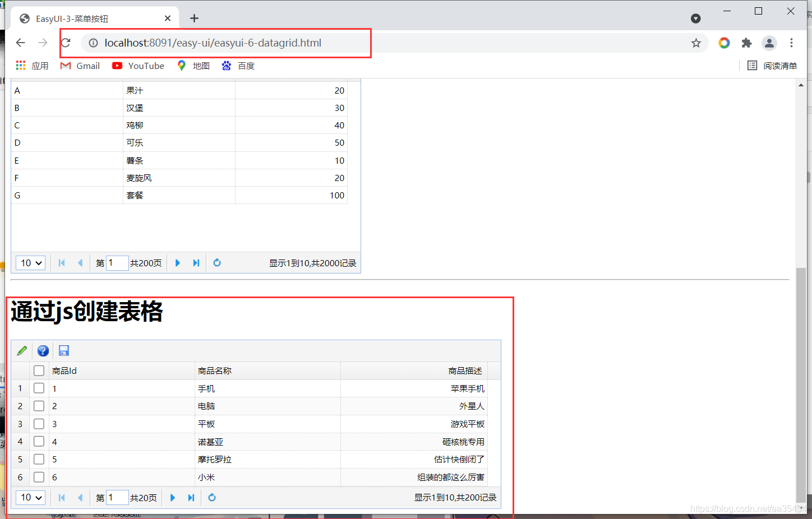
Task: Open page size dropdown in upper pager
Action: click(x=31, y=263)
